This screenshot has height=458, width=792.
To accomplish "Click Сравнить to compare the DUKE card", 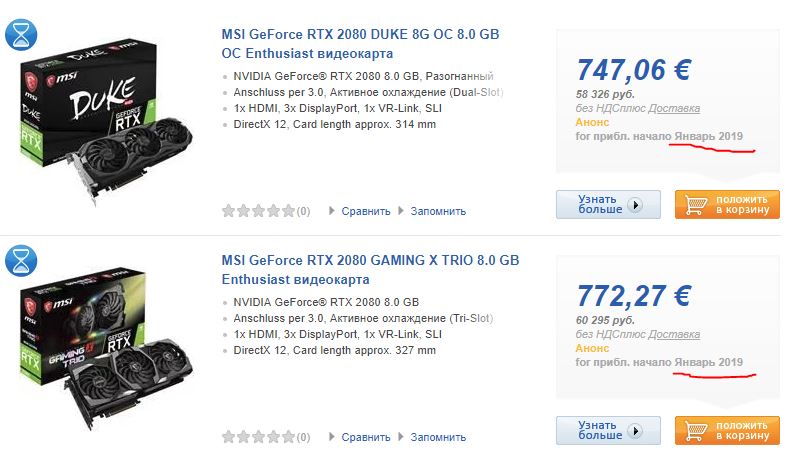I will coord(365,211).
